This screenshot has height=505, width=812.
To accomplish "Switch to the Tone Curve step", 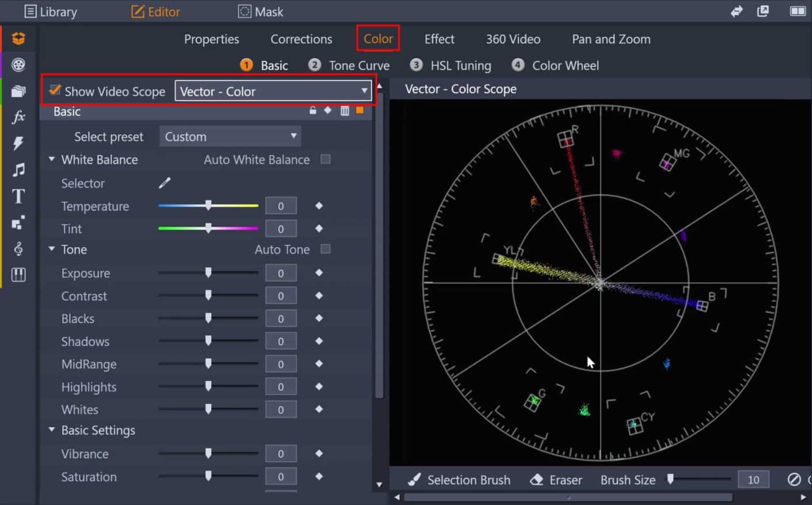I will pos(358,65).
